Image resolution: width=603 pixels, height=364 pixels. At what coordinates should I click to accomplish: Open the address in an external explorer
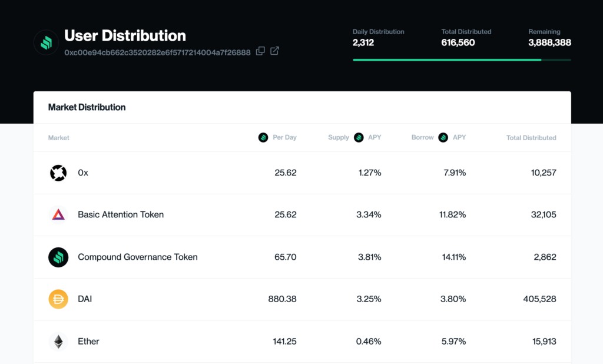pyautogui.click(x=274, y=51)
